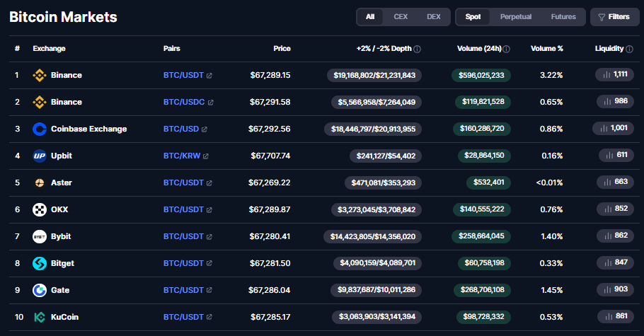Select the CEX exchange filter
The image size is (644, 336).
click(401, 16)
